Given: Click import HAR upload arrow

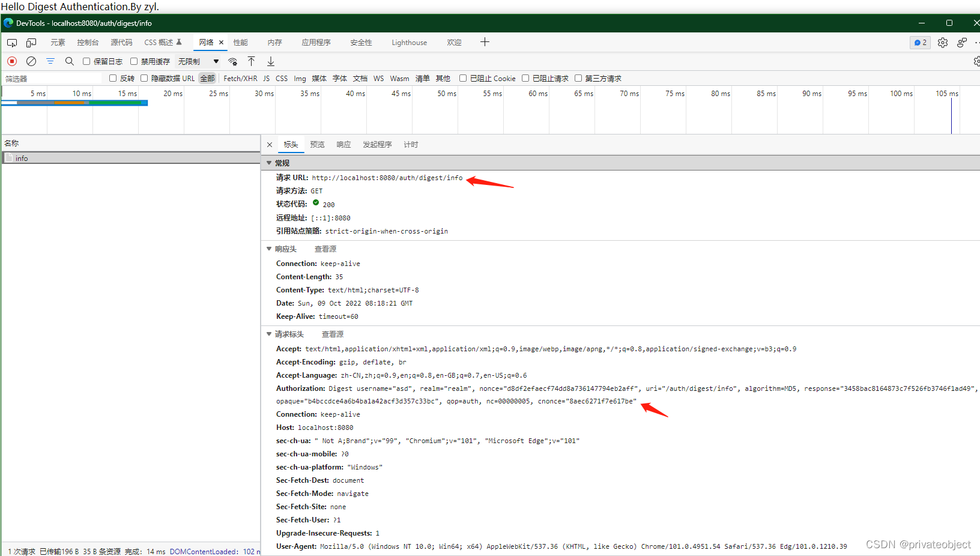Looking at the screenshot, I should [x=252, y=61].
